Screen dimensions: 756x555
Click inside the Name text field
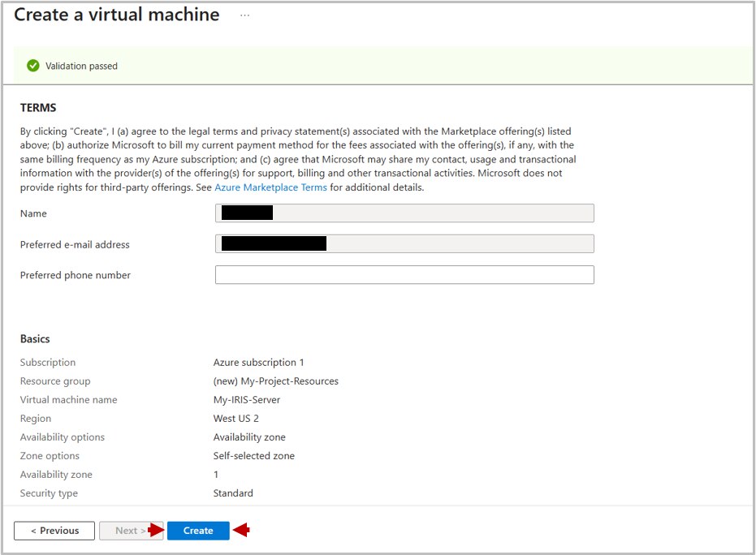(x=404, y=213)
